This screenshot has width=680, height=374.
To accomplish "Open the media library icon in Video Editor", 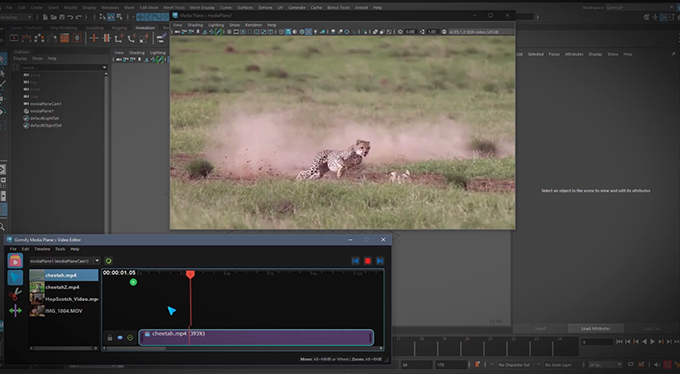I will 15,261.
